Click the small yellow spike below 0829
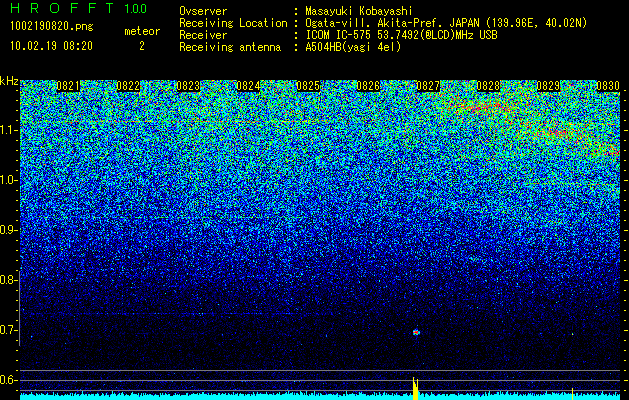The height and width of the screenshot is (400, 629). (x=572, y=394)
